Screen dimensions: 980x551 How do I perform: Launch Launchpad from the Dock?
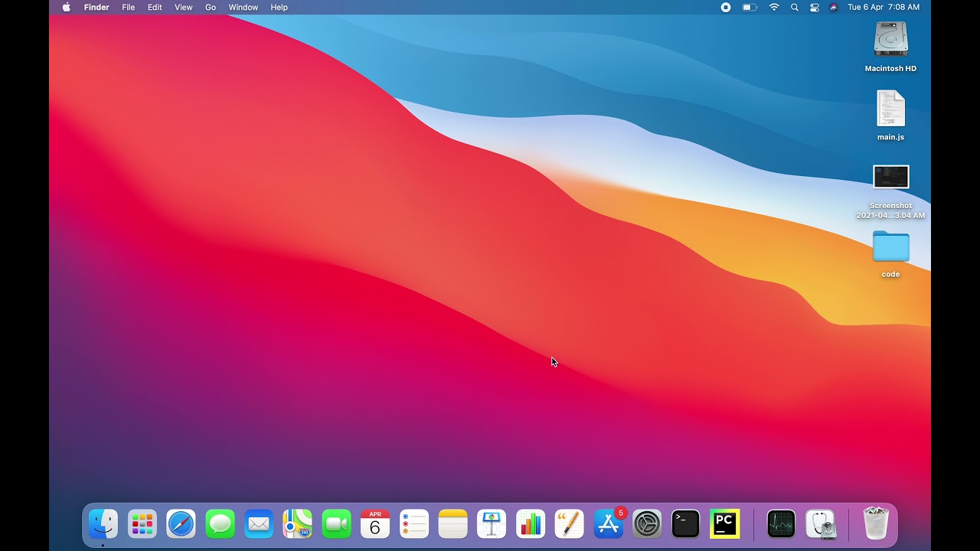[x=142, y=524]
